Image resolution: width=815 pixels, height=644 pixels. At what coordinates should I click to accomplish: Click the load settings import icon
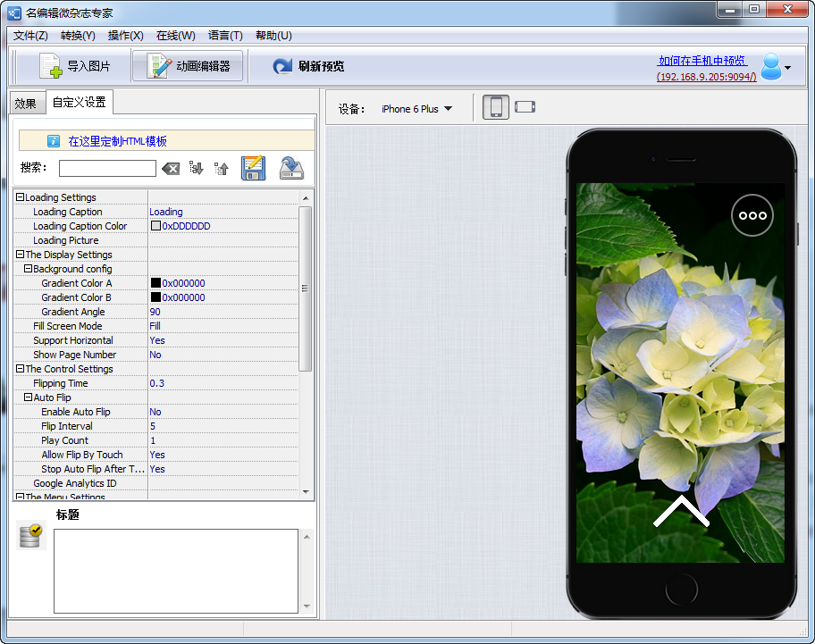(x=291, y=168)
